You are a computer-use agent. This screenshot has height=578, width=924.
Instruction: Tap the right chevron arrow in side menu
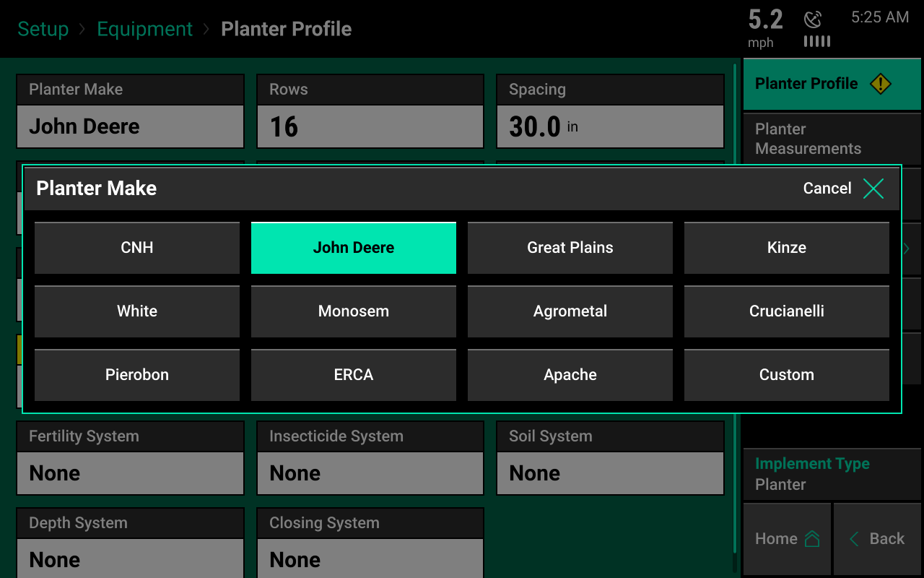tap(907, 249)
